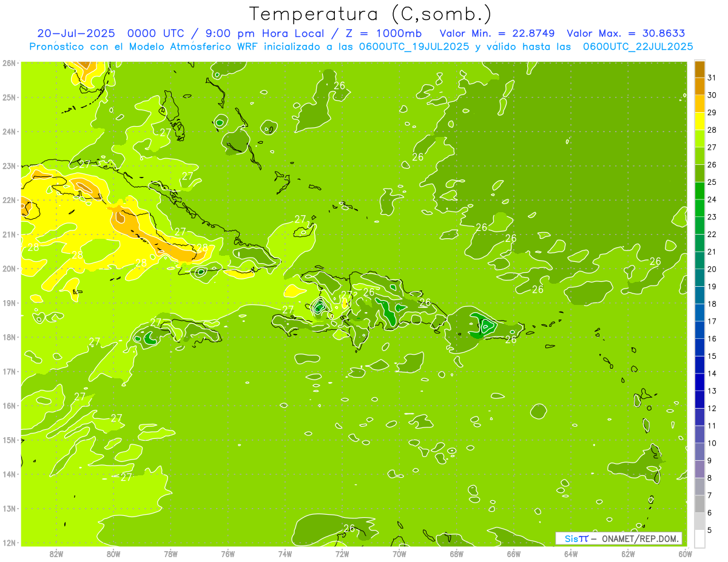Click the "7" value beside color bar
The image size is (728, 562).
710,495
